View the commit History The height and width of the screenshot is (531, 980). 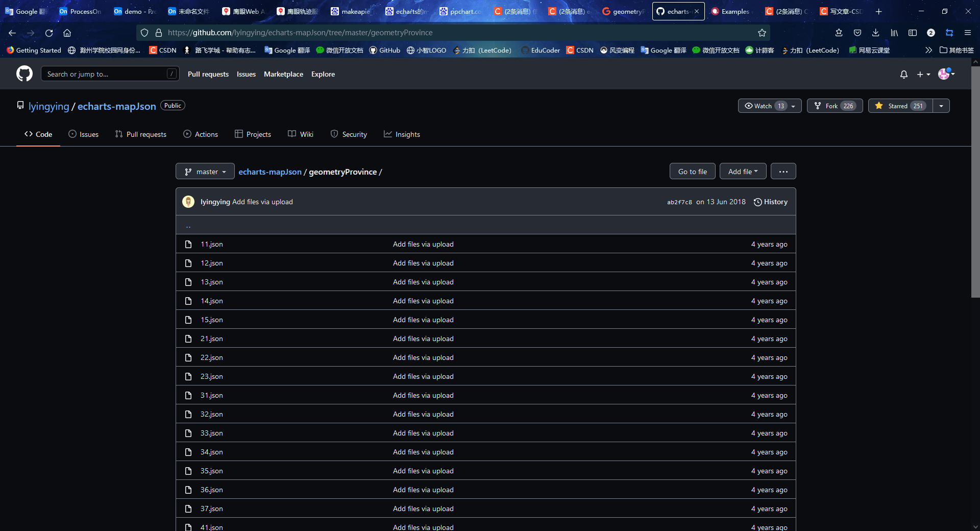(771, 202)
